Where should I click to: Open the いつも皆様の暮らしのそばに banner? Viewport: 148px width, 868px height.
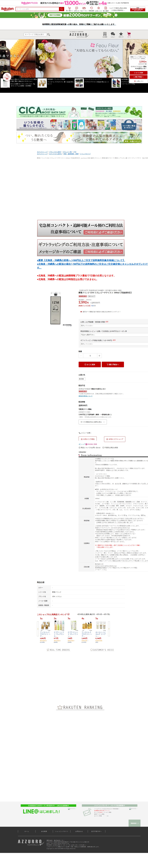click(x=79, y=125)
